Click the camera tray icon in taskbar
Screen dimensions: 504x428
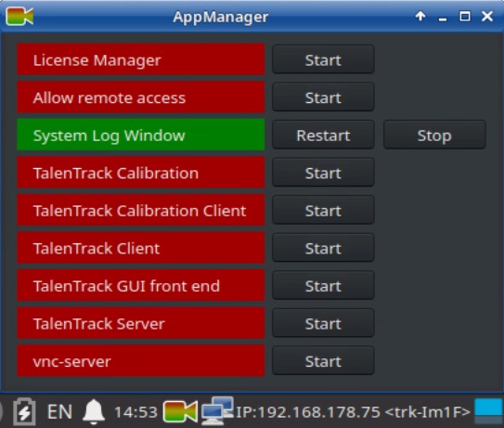click(180, 411)
